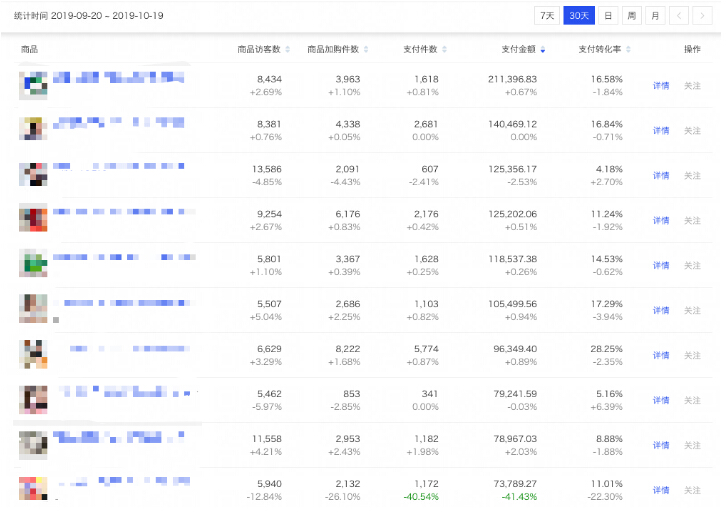Open thumbnail of product with 11,558 visitors
The height and width of the screenshot is (515, 727).
33,444
